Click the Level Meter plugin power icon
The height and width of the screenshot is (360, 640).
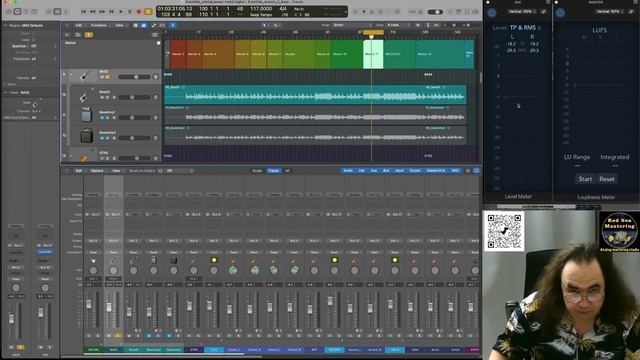click(492, 13)
